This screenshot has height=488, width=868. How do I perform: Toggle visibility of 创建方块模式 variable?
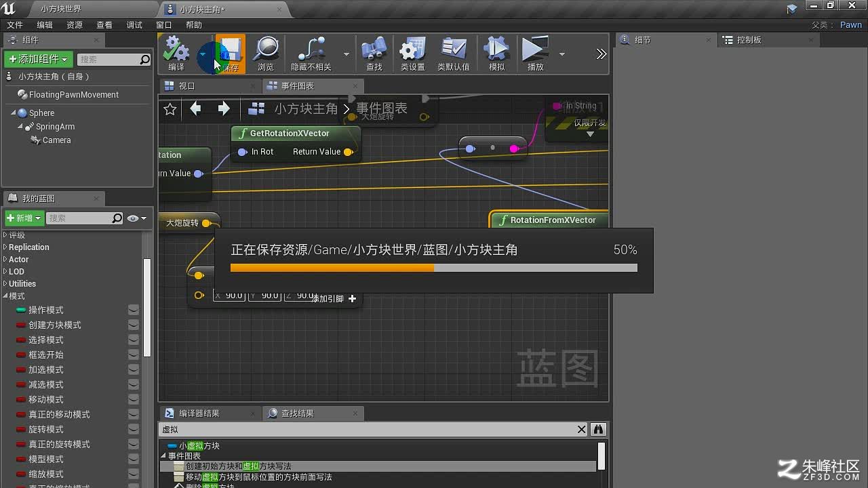coord(134,325)
